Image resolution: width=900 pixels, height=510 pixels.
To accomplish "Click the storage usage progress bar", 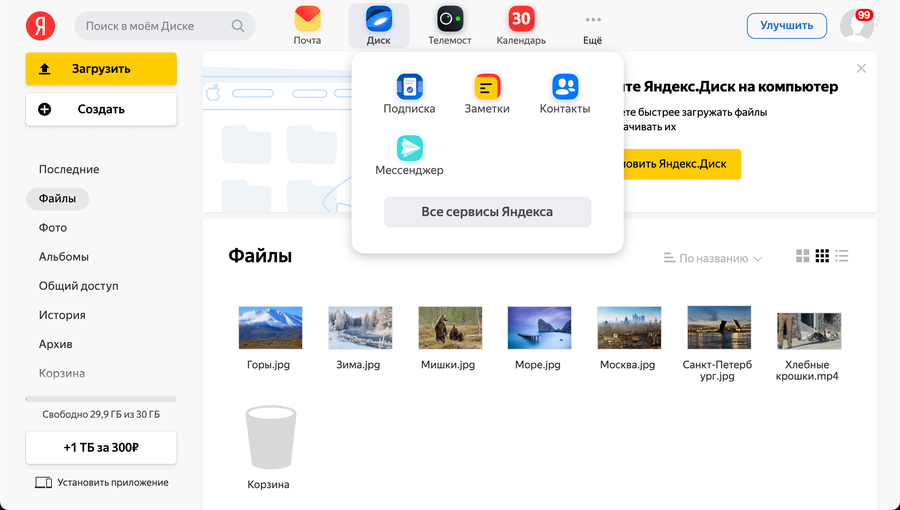I will (101, 399).
